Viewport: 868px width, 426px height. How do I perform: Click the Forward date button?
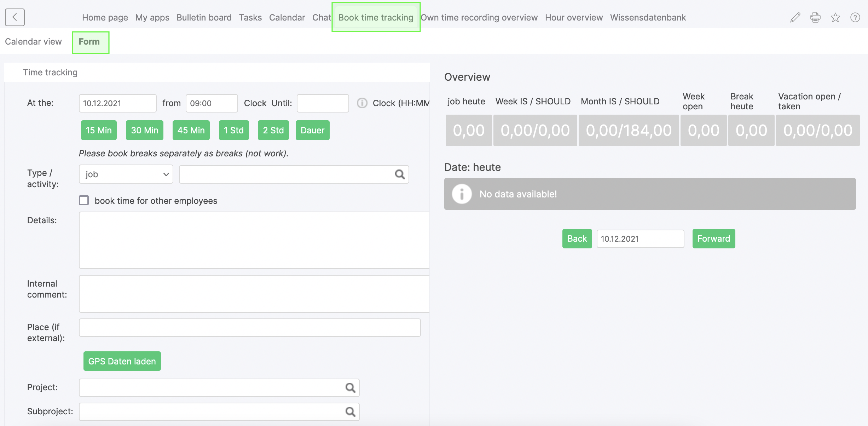713,239
